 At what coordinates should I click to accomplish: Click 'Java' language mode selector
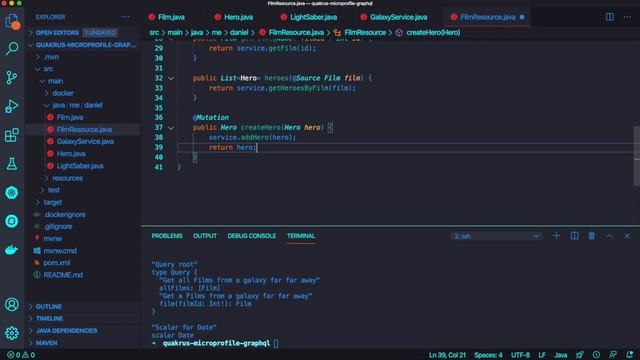tap(560, 355)
